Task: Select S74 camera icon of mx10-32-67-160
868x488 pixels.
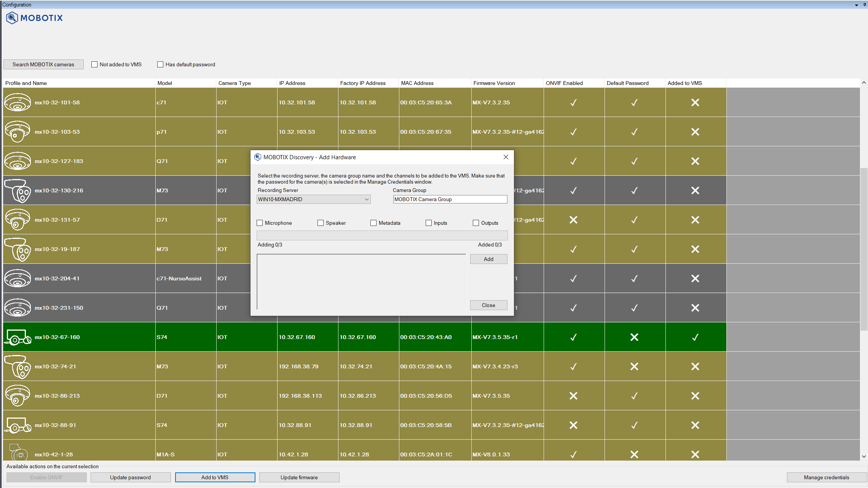Action: tap(18, 337)
